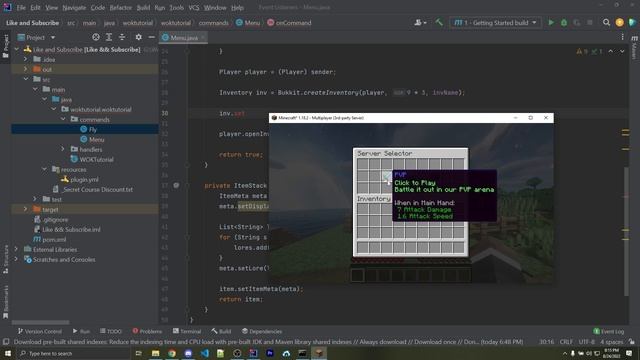Open the Event Log
640x360 pixels.
point(609,331)
